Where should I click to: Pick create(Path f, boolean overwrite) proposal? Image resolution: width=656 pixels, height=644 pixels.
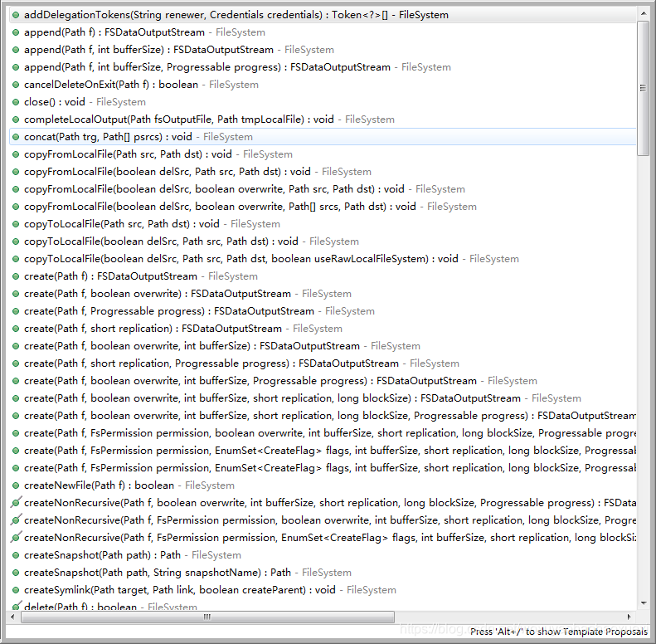click(322, 294)
